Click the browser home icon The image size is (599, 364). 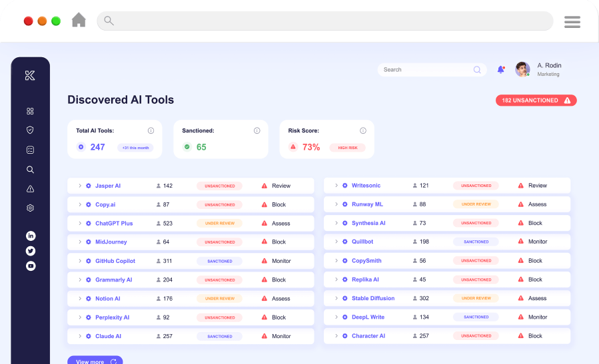coord(79,21)
